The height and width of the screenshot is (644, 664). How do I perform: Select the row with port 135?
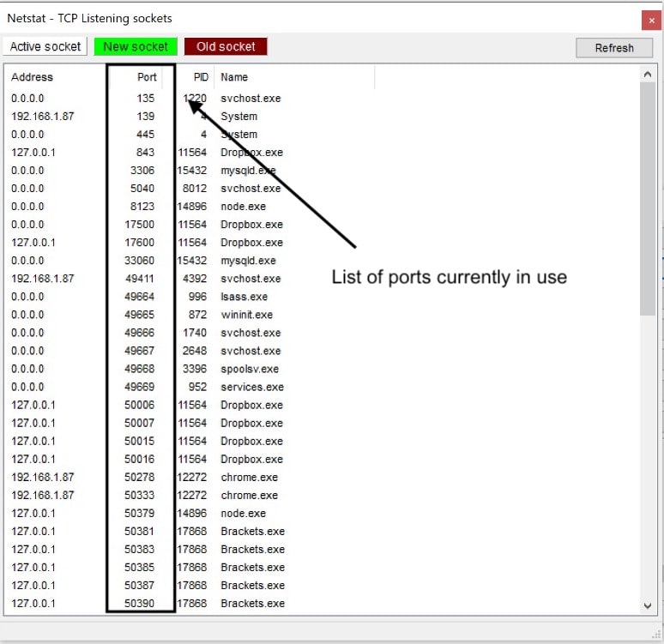(146, 99)
